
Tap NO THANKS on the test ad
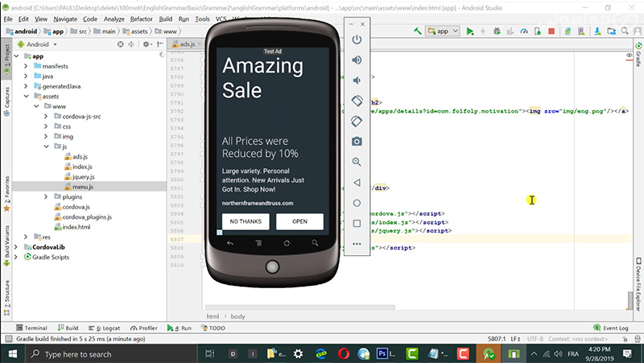pos(246,221)
